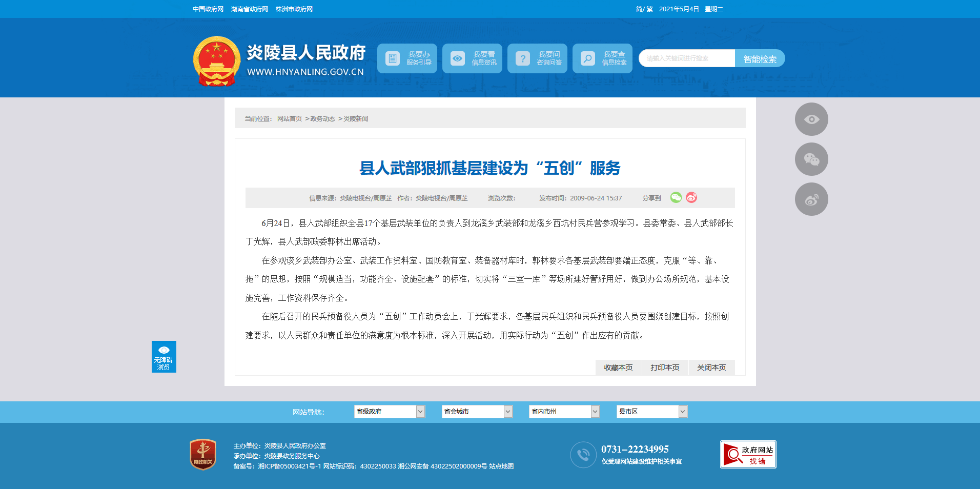980x489 pixels.
Task: Click the gray eye circle icon on right sidebar
Action: pos(811,119)
